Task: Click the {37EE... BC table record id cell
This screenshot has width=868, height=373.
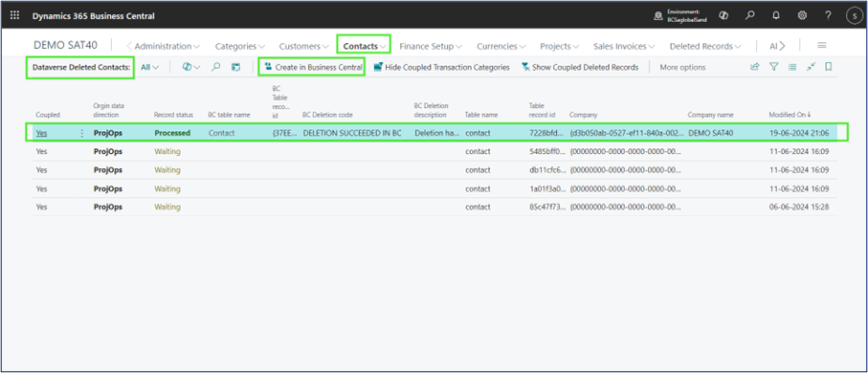Action: 284,133
